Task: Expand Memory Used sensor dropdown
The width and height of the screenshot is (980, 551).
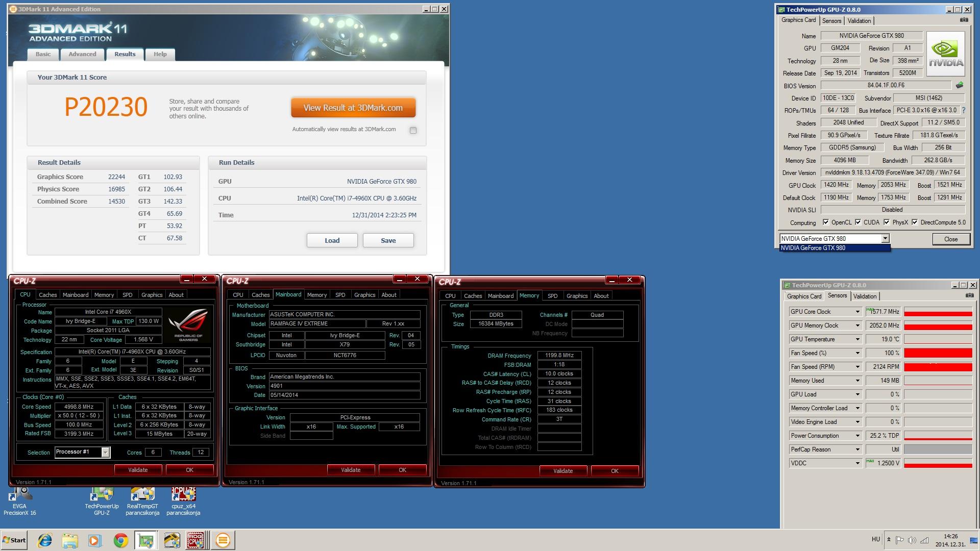Action: point(857,381)
